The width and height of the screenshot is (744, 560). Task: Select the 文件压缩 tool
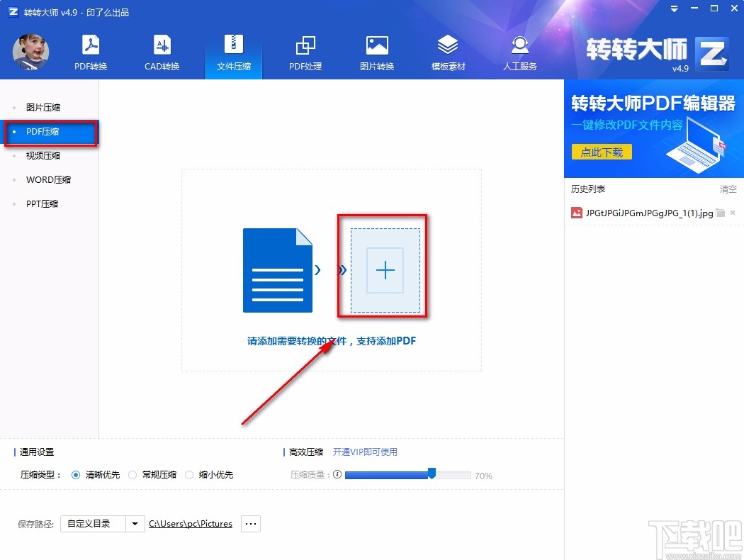(233, 52)
